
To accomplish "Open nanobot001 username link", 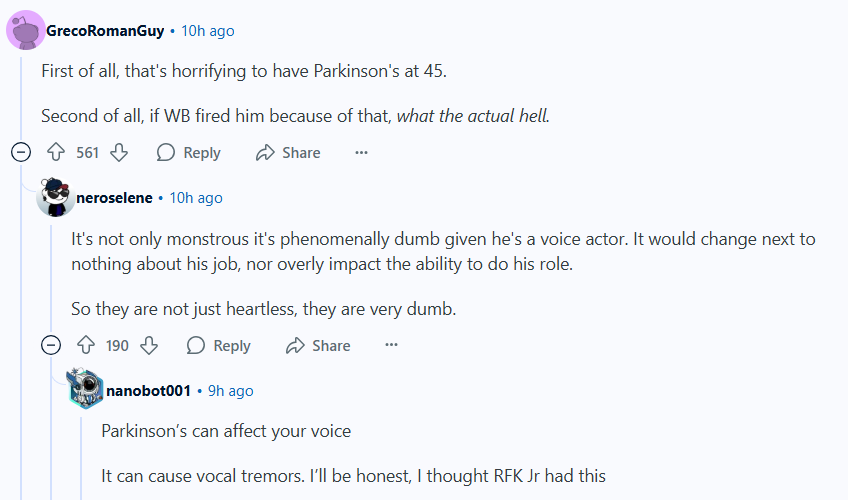I will 148,391.
